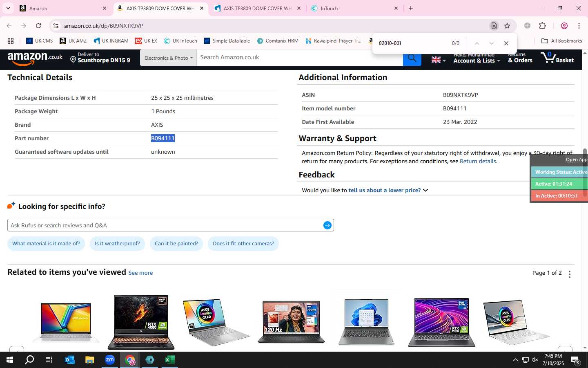Open the RTX 4060 gaming laptop thumbnail
588x368 pixels.
point(141,323)
